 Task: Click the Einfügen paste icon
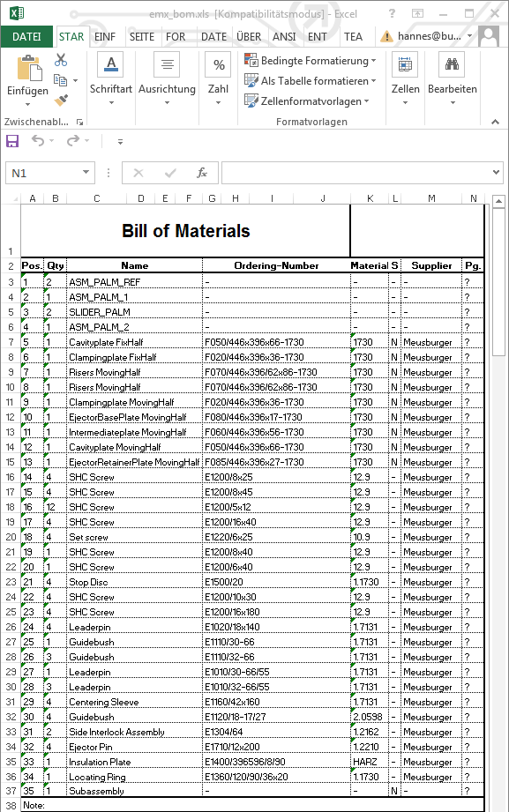pyautogui.click(x=29, y=69)
